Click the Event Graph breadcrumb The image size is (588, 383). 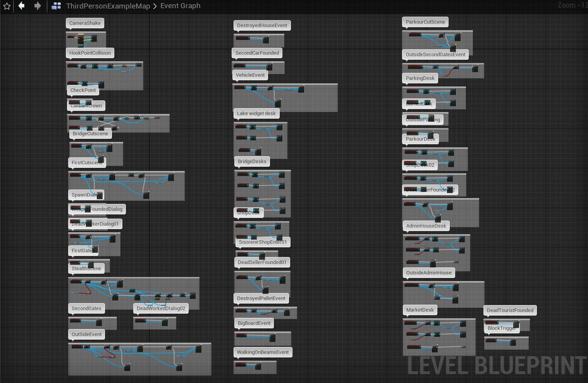[180, 6]
